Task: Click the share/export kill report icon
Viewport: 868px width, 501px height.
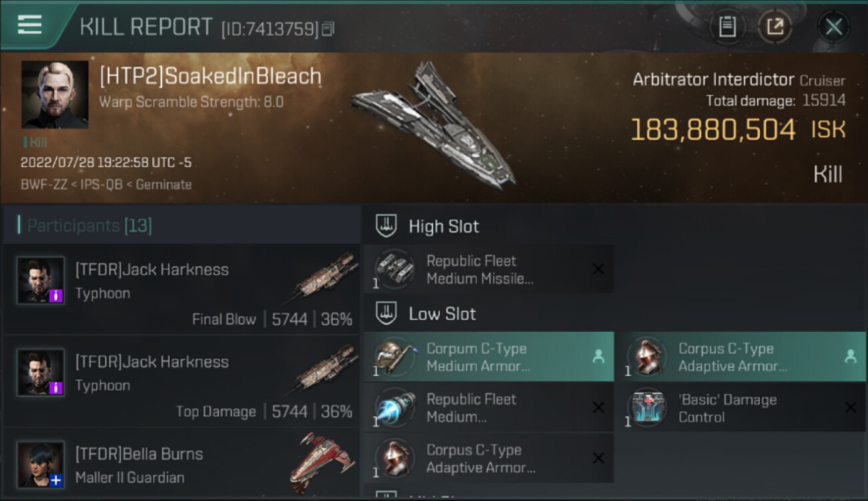Action: point(775,27)
